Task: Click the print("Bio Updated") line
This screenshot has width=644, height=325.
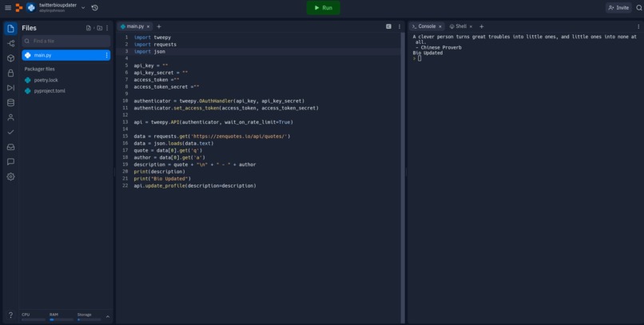Action: pos(162,179)
